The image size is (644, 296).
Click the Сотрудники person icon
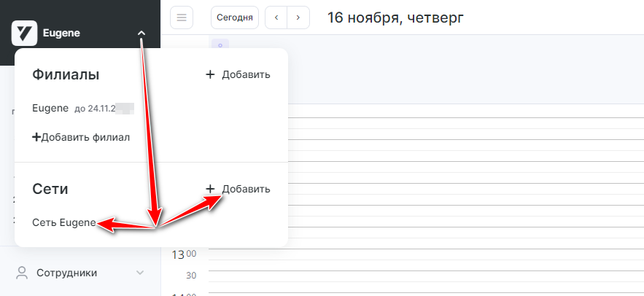(22, 273)
